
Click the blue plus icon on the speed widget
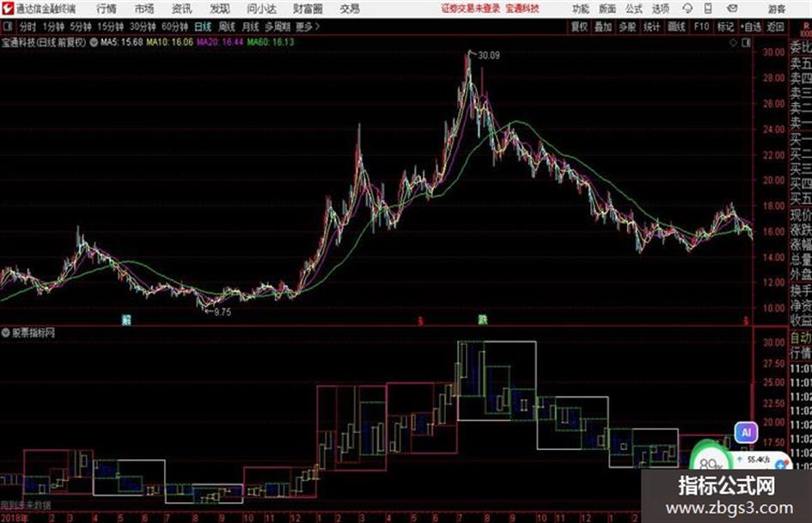780,466
